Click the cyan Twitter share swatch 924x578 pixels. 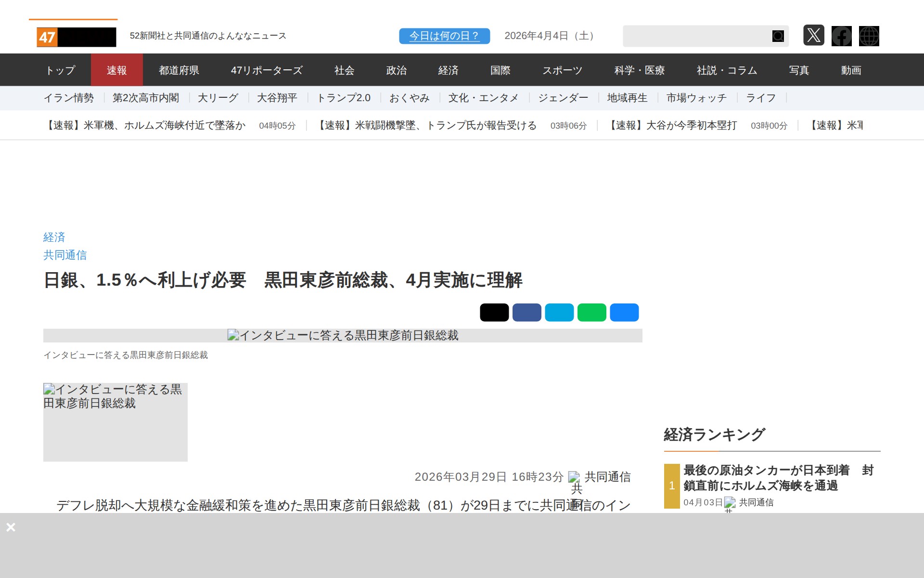coord(559,312)
